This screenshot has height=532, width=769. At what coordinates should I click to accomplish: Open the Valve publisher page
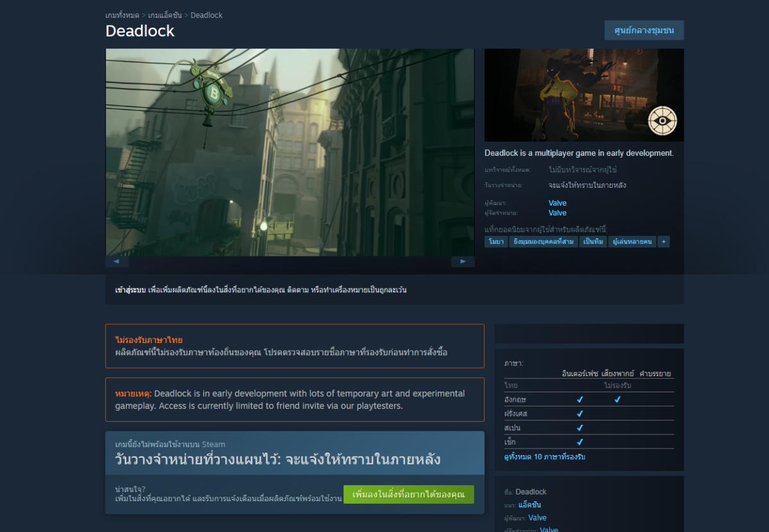pyautogui.click(x=557, y=212)
